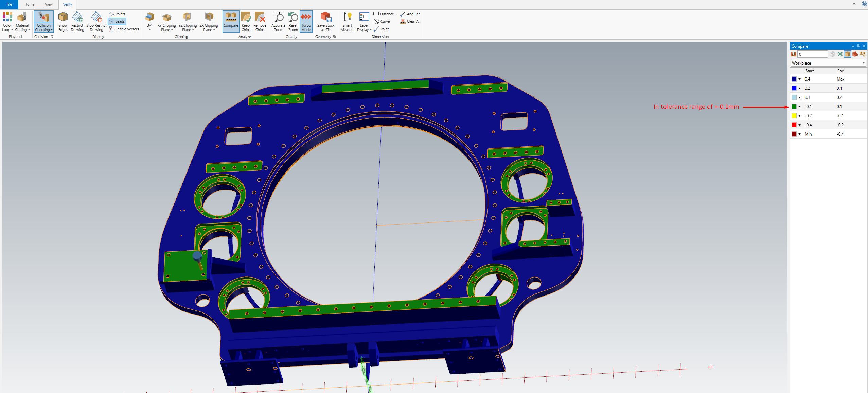Toggle the stock cube icon in Compare panel
868x393 pixels.
pyautogui.click(x=848, y=54)
